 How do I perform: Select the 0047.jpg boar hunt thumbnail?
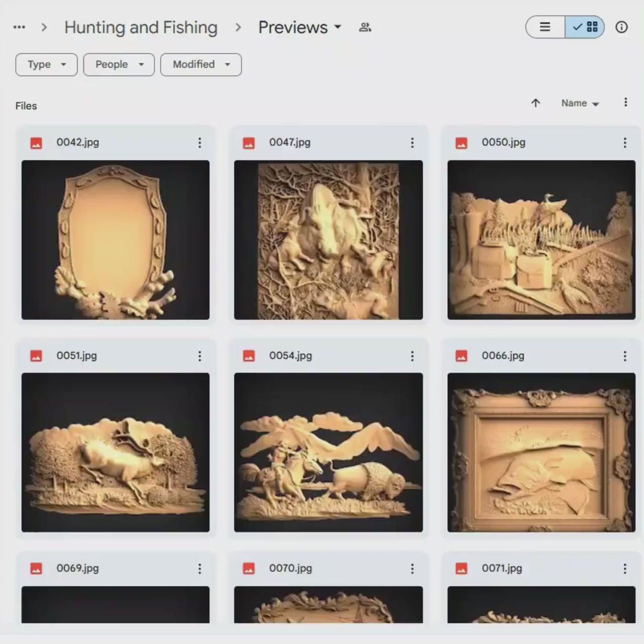[x=329, y=240]
